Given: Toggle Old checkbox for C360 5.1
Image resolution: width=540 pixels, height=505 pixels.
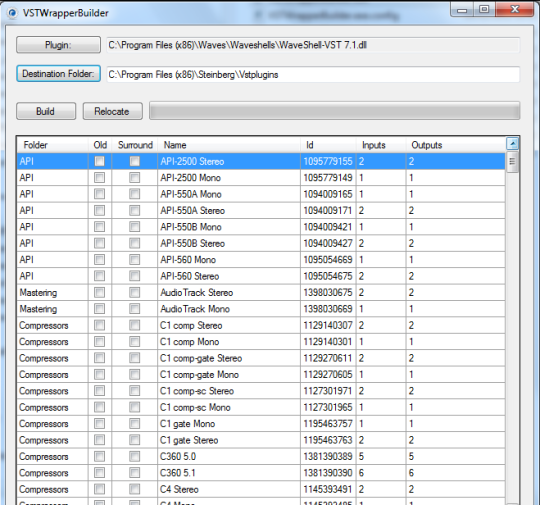Looking at the screenshot, I should point(100,473).
